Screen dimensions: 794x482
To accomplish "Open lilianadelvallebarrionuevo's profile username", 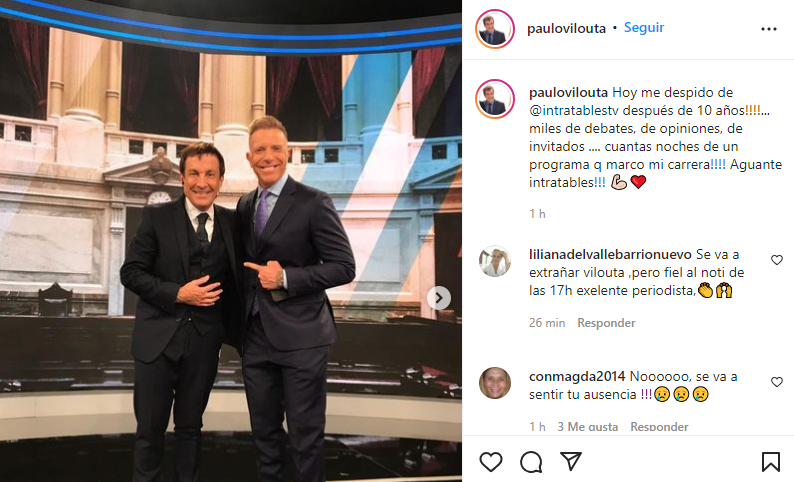I will coord(610,254).
